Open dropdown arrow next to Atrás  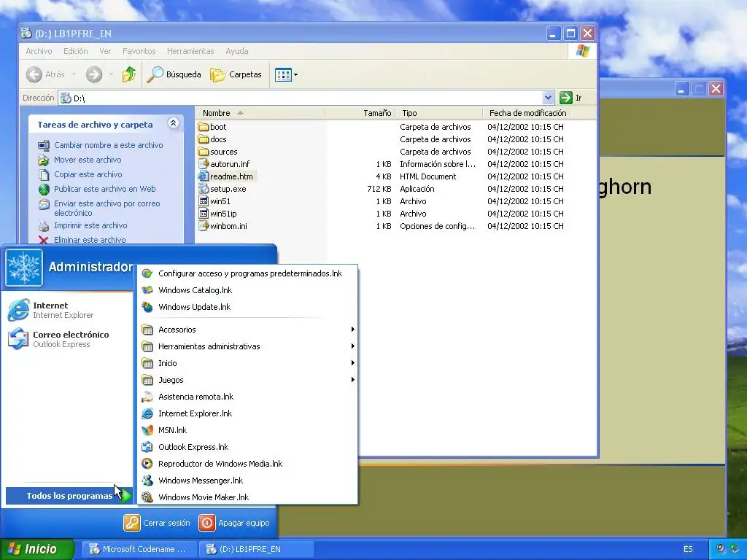[x=74, y=74]
